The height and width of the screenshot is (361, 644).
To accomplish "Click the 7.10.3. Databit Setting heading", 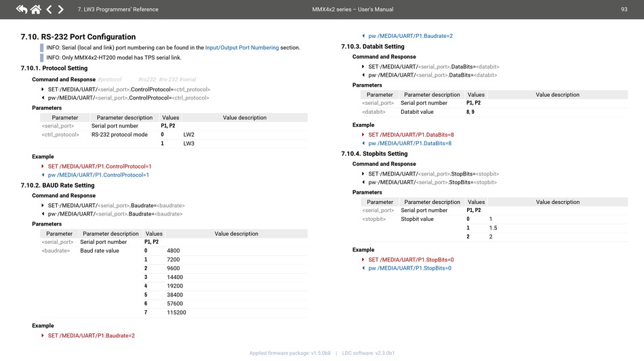I will click(373, 47).
